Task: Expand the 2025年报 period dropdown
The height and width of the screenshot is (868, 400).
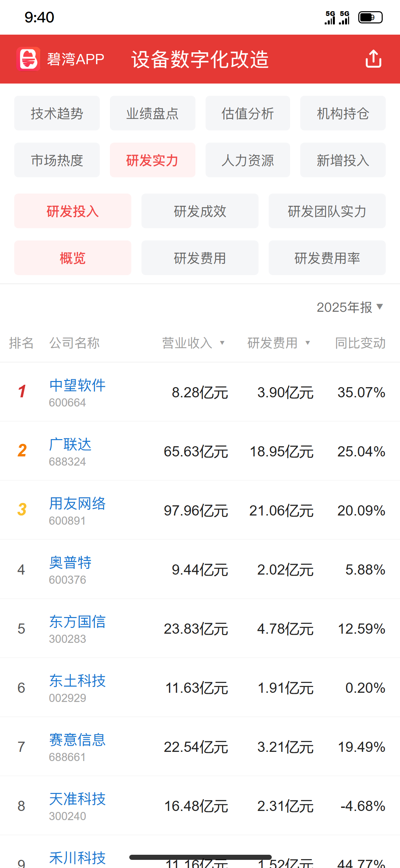Action: click(350, 307)
